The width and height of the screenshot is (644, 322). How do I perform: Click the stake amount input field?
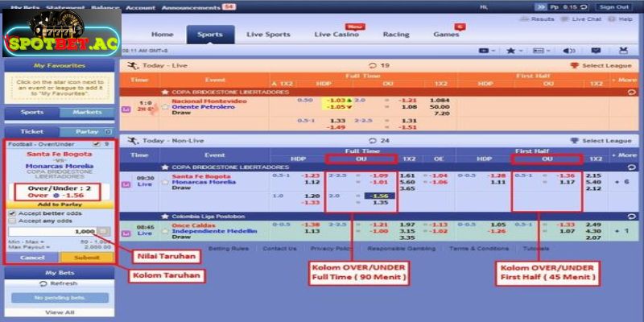point(52,232)
